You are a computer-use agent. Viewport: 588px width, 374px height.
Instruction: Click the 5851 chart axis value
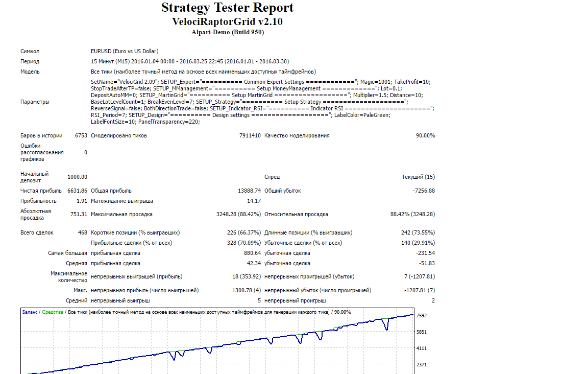coord(422,332)
